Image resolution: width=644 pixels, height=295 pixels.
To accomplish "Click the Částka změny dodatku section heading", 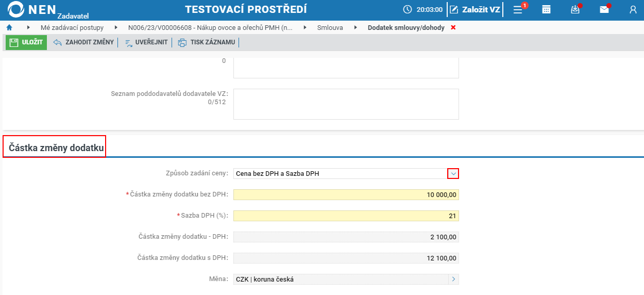I will pos(56,149).
